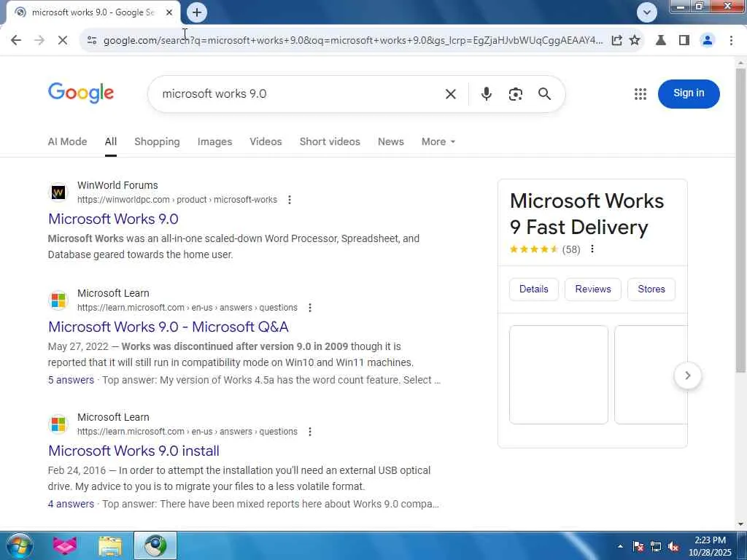Click the 5 answers link
Screen dimensions: 747x560
click(x=71, y=380)
